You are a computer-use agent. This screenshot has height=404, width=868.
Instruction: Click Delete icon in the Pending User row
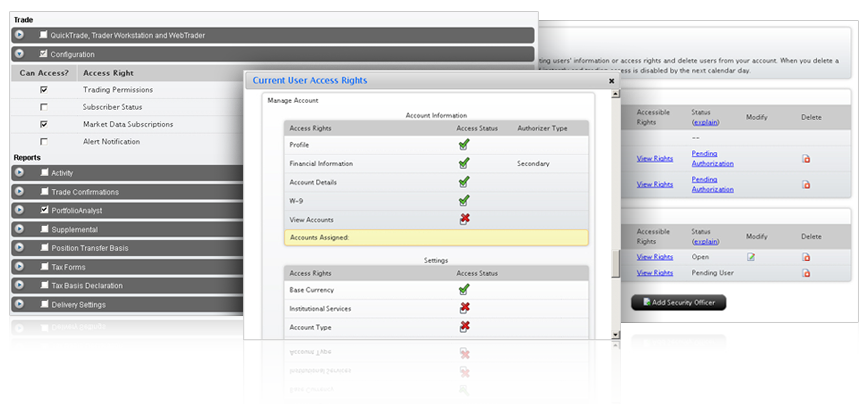pyautogui.click(x=806, y=273)
